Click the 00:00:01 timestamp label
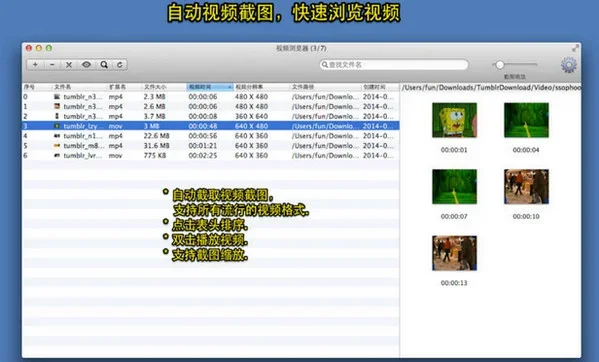The height and width of the screenshot is (362, 599). [x=454, y=150]
